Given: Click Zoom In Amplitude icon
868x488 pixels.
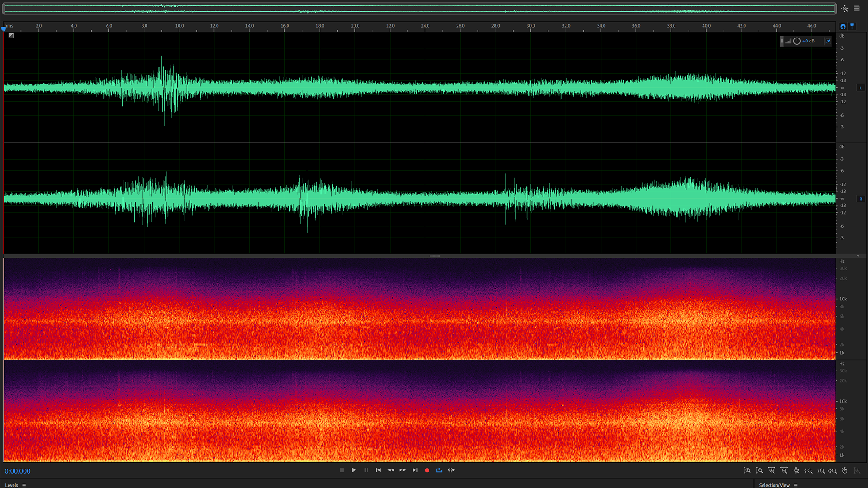Looking at the screenshot, I should [x=747, y=470].
